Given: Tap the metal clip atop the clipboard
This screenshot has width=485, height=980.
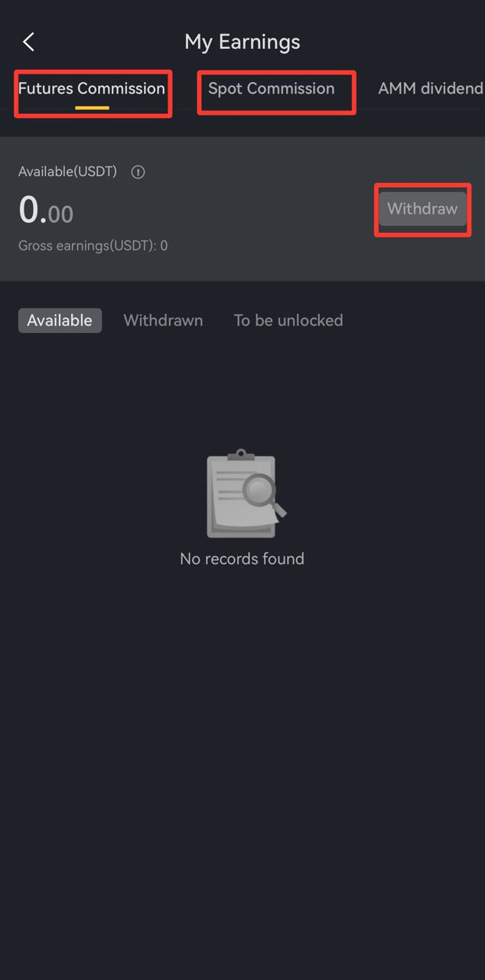Looking at the screenshot, I should point(240,455).
